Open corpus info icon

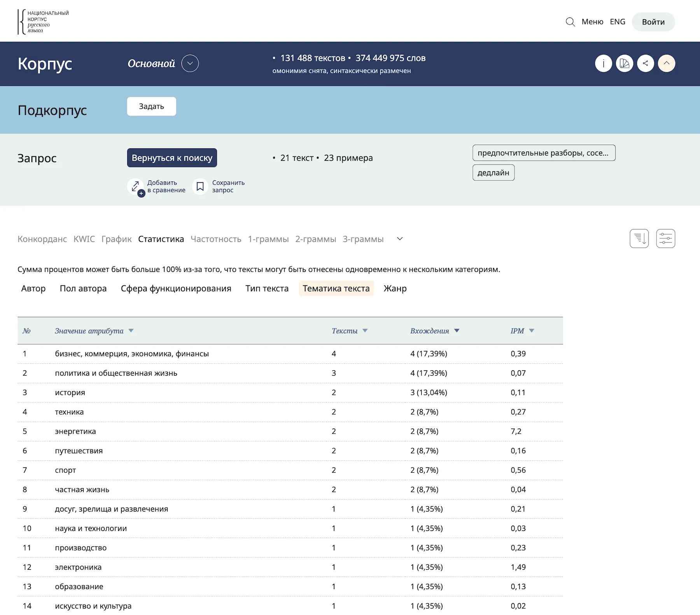pyautogui.click(x=603, y=63)
